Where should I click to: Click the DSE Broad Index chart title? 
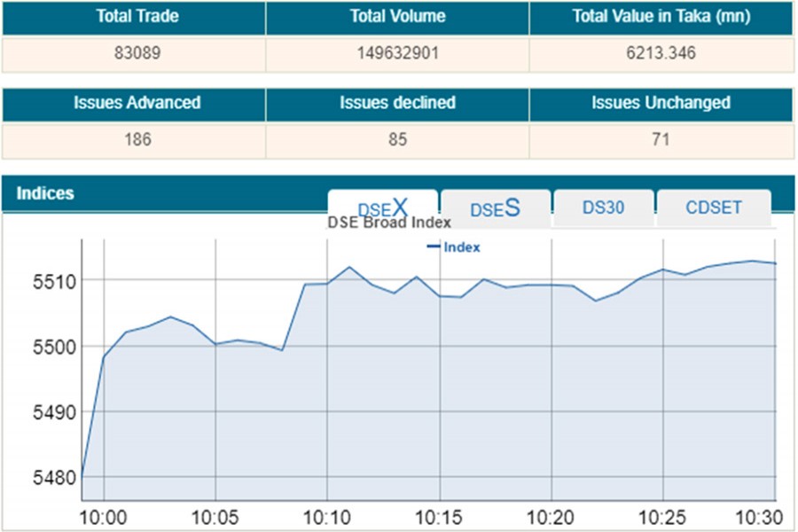pos(389,223)
